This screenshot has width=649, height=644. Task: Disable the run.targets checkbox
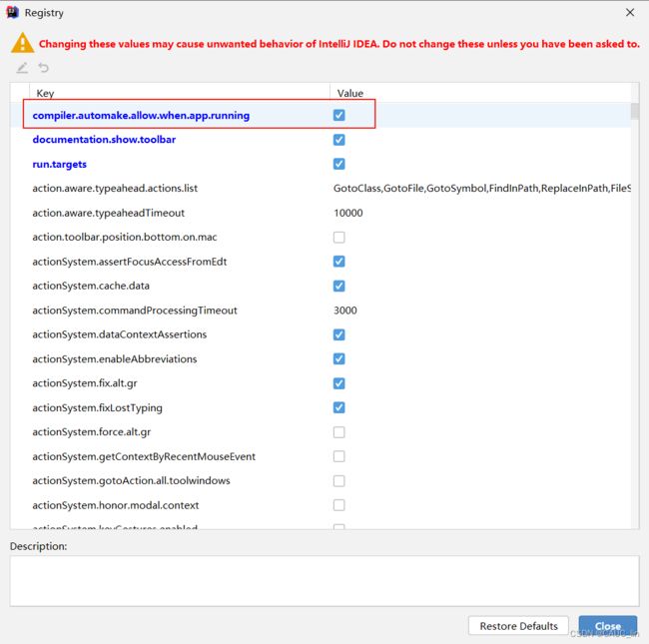339,164
